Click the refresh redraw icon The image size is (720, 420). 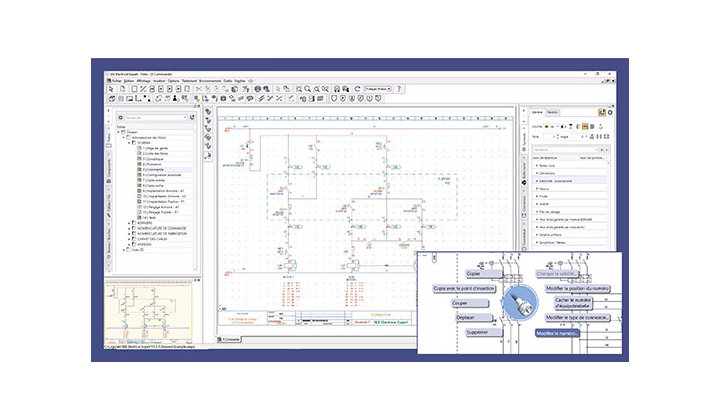pos(357,89)
